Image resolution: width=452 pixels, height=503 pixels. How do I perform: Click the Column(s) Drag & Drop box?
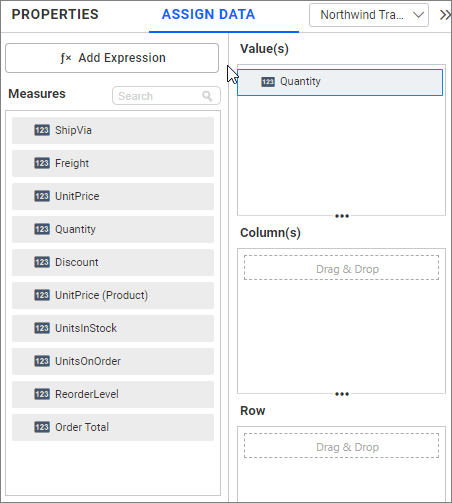341,268
